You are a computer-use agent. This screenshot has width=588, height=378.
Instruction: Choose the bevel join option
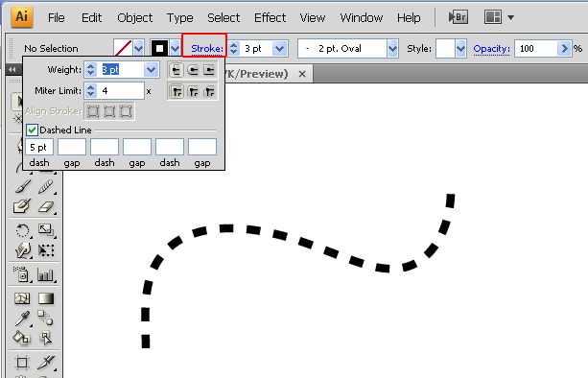coord(209,91)
